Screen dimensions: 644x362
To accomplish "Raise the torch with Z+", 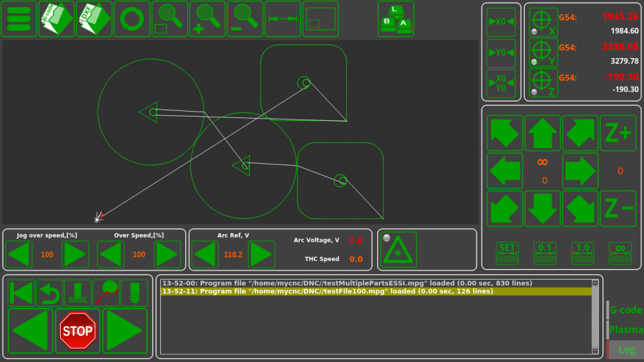I will point(618,133).
